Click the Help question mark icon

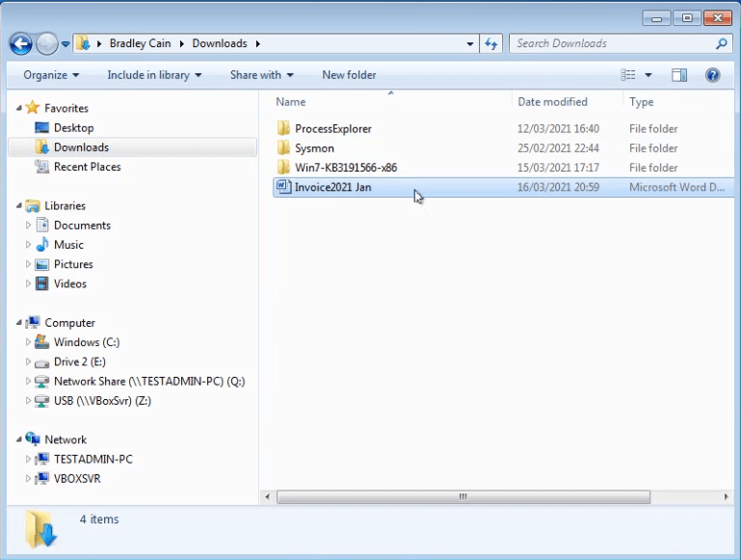pyautogui.click(x=712, y=75)
